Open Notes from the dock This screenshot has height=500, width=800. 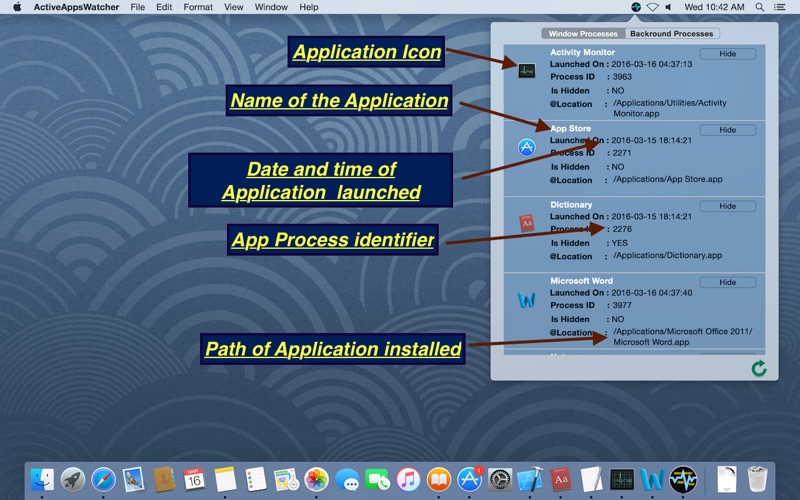tap(225, 480)
